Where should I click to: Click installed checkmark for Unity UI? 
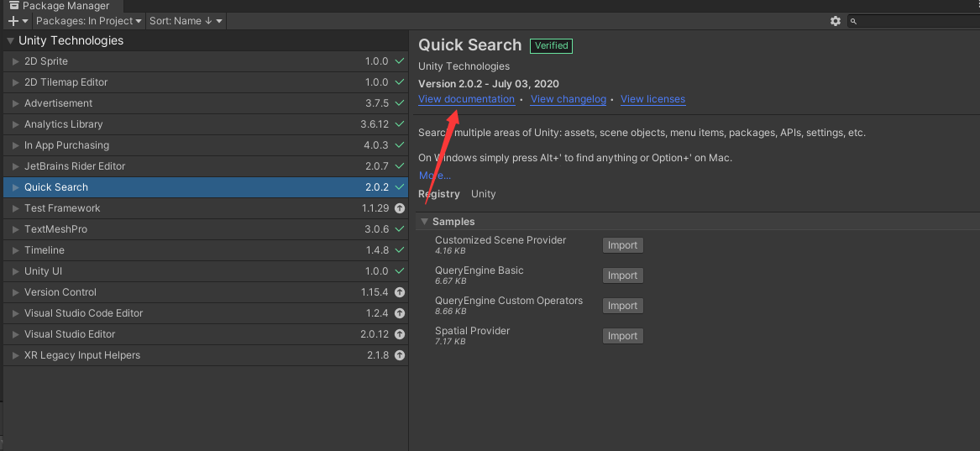pyautogui.click(x=400, y=271)
